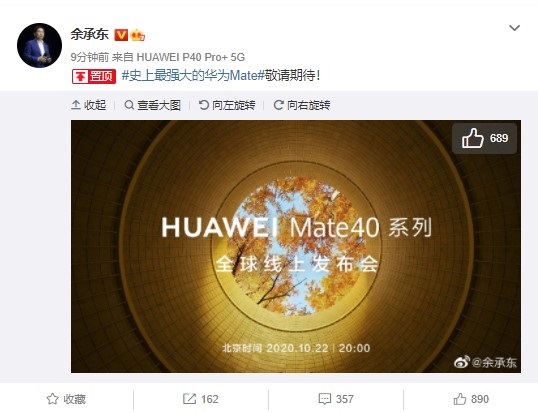Click the Mate40 launch event image
The height and width of the screenshot is (413, 538).
click(296, 246)
